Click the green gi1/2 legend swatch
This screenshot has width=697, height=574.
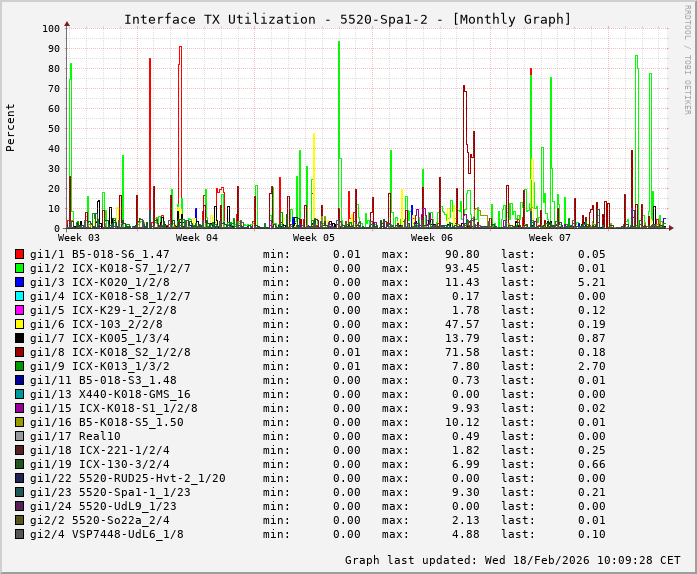tap(19, 268)
